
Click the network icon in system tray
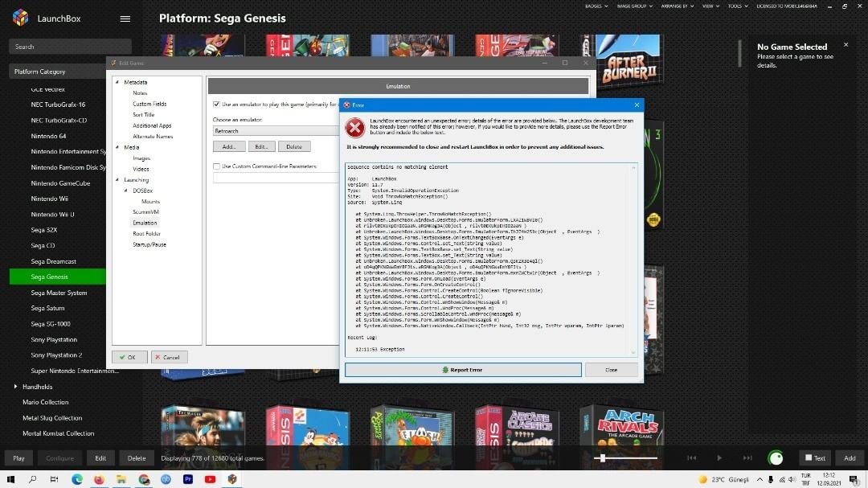click(x=782, y=480)
